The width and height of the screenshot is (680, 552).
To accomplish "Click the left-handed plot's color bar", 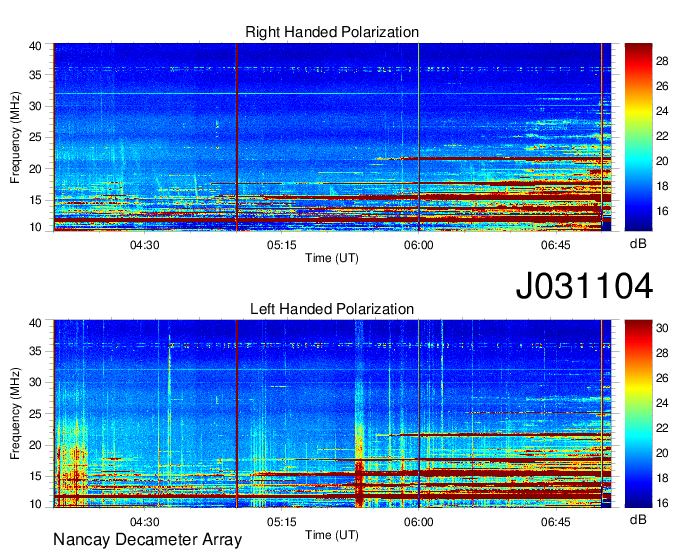I will (638, 414).
